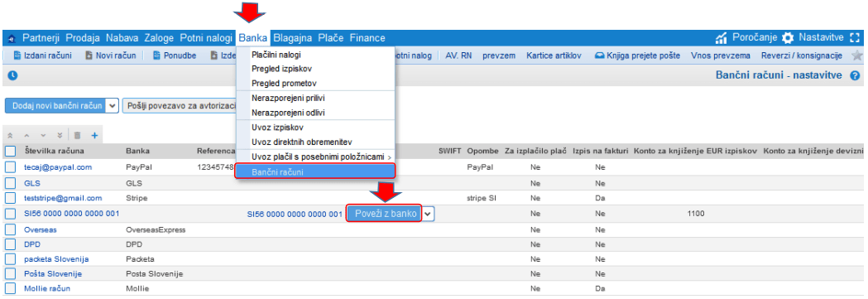
Task: Open the help question mark icon
Action: 855,75
